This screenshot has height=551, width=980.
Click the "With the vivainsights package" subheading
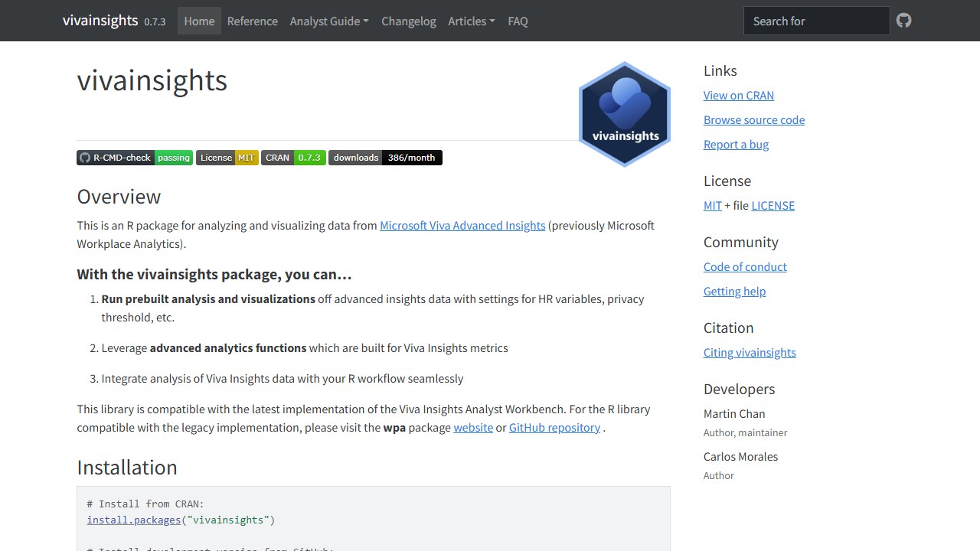(x=214, y=275)
